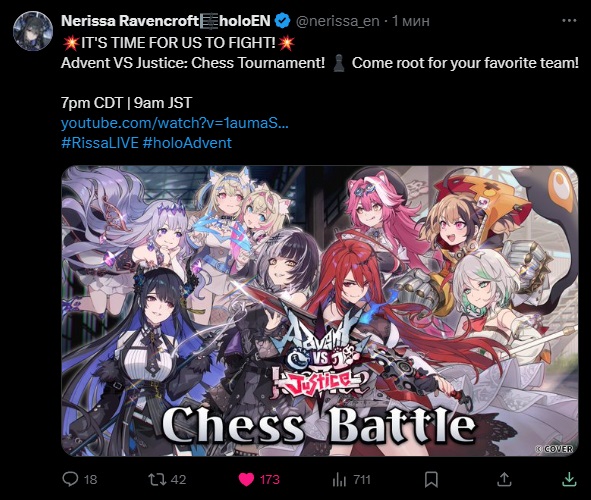The height and width of the screenshot is (500, 591).
Task: Click the green download arrow icon
Action: click(x=569, y=479)
